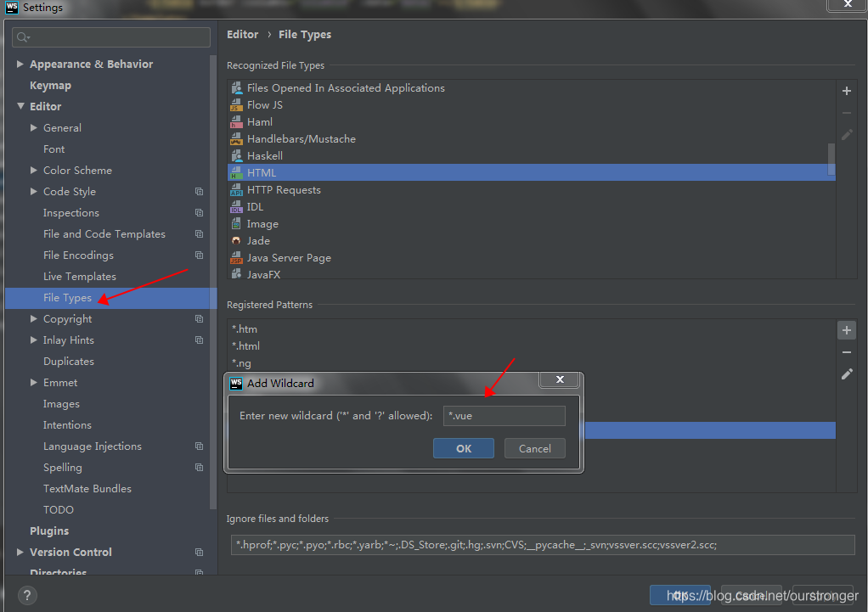Viewport: 868px width, 612px height.
Task: Click the Ignore files and folders field
Action: (x=543, y=544)
